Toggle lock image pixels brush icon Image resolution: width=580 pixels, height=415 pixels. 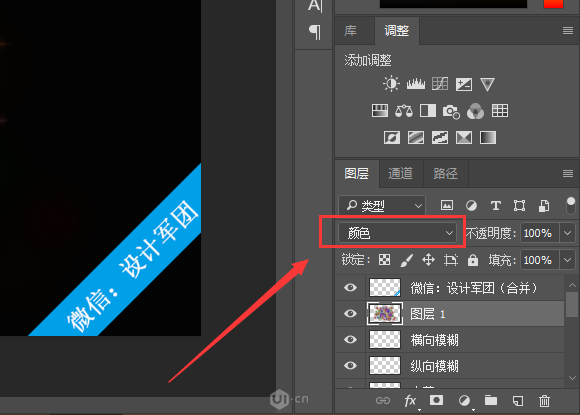[407, 260]
